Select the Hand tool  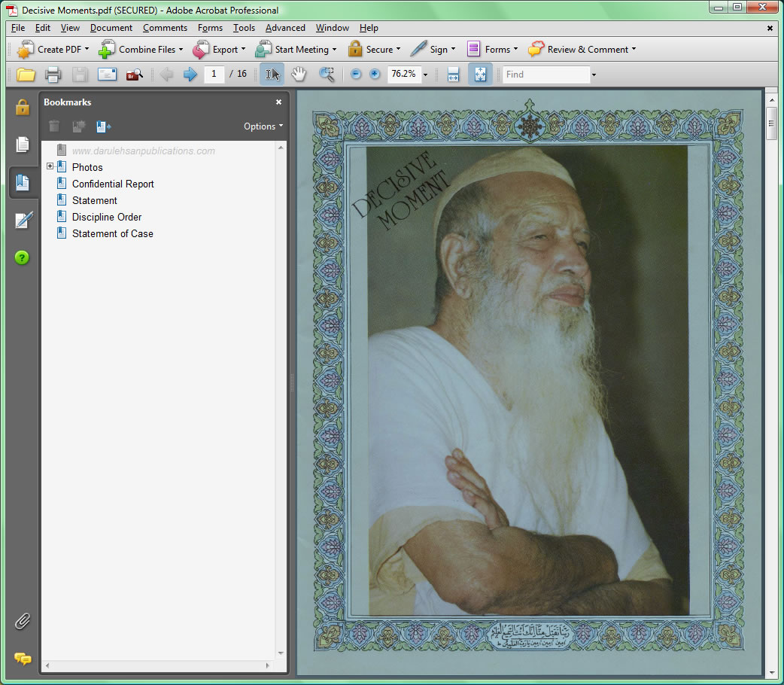(299, 75)
